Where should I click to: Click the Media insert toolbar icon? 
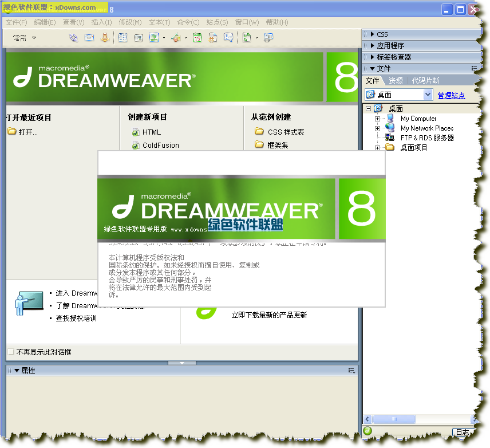[x=176, y=38]
